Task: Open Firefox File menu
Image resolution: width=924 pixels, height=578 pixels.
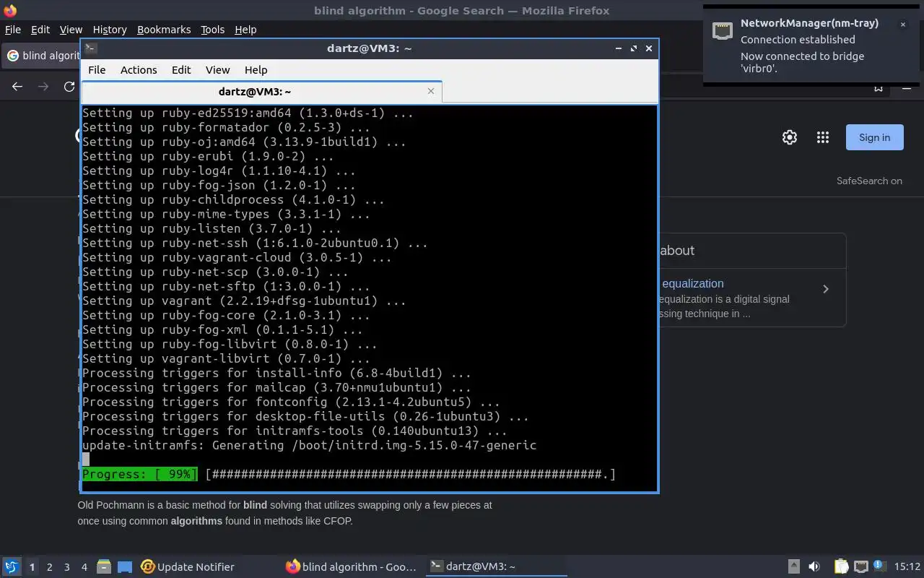Action: [12, 30]
